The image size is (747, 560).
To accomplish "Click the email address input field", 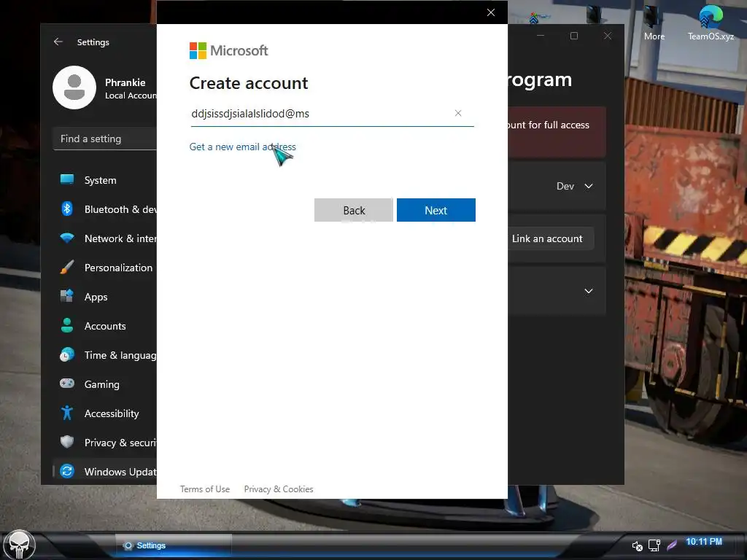I will pyautogui.click(x=332, y=114).
